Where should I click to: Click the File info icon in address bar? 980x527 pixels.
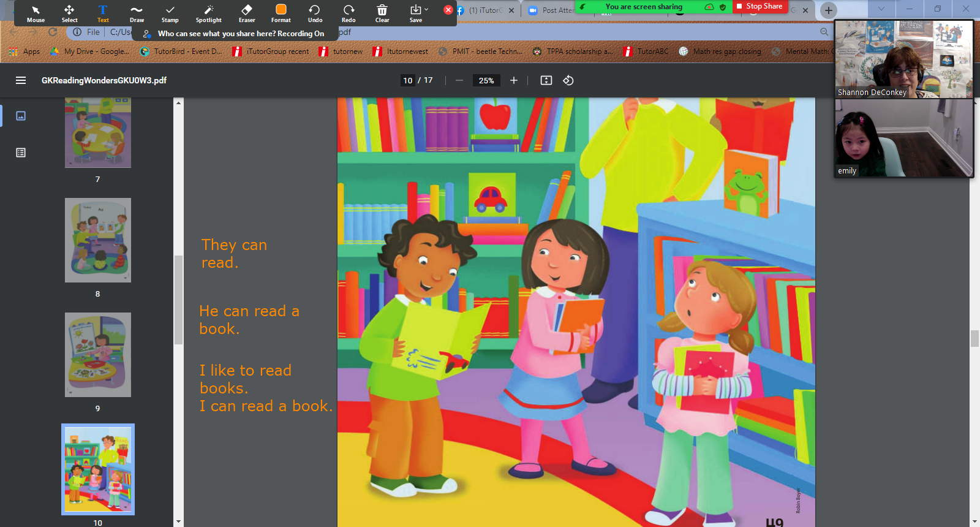77,32
